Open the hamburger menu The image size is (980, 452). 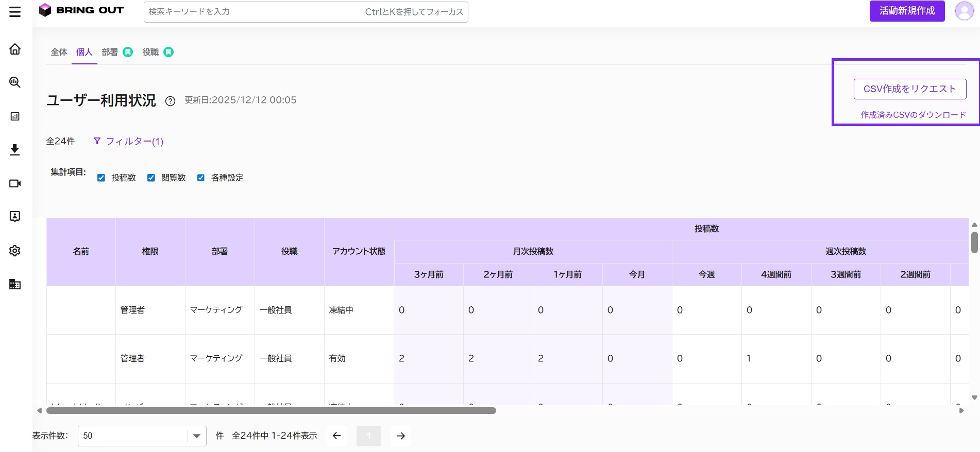click(x=15, y=11)
